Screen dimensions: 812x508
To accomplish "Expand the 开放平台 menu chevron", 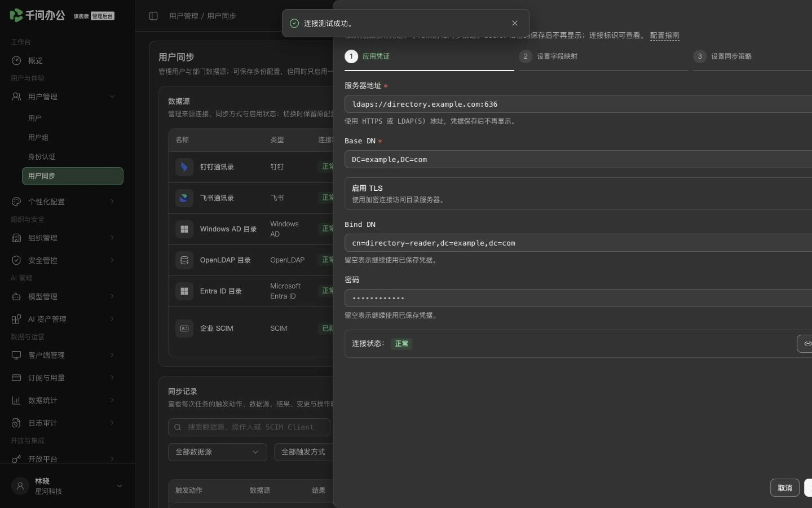I will point(112,459).
